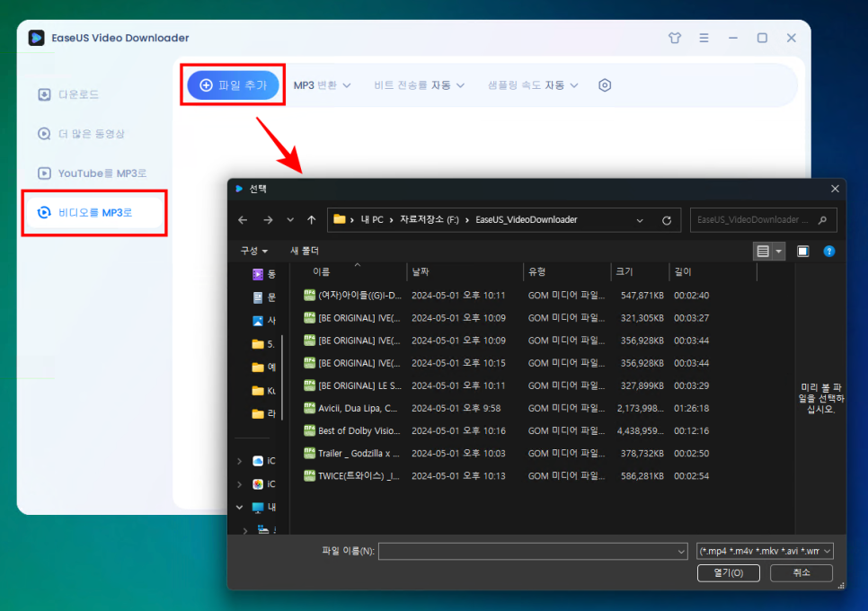Click the 열기(O) open button
The height and width of the screenshot is (611, 868).
click(728, 573)
